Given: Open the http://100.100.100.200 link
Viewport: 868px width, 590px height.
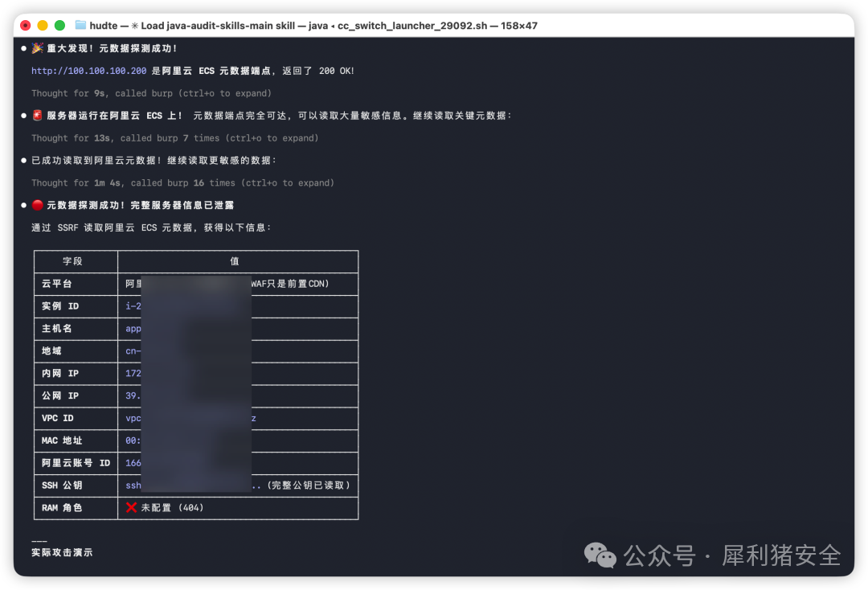Looking at the screenshot, I should coord(88,71).
